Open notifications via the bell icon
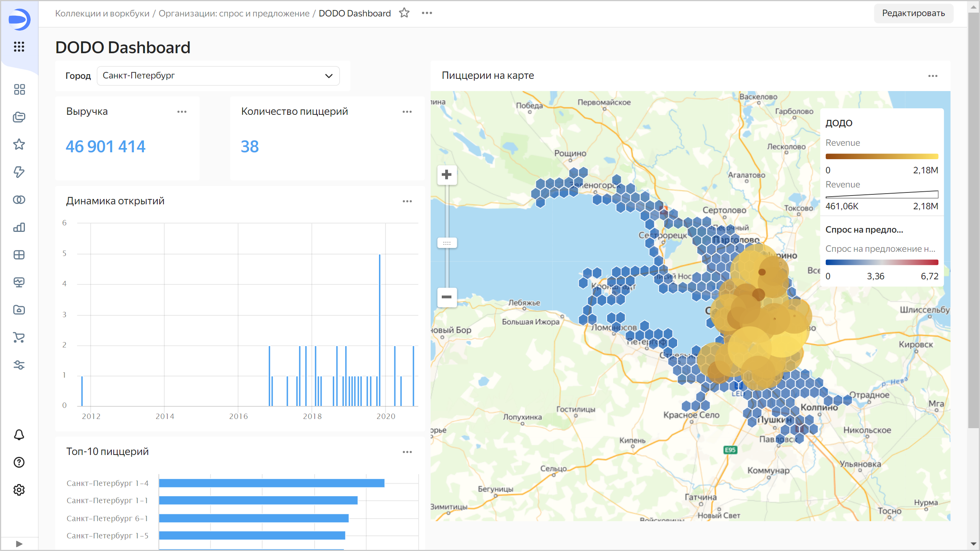The image size is (980, 551). (19, 435)
